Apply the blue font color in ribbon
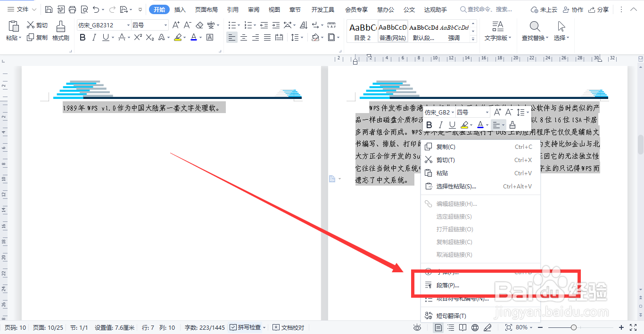The height and width of the screenshot is (334, 644). [x=193, y=37]
